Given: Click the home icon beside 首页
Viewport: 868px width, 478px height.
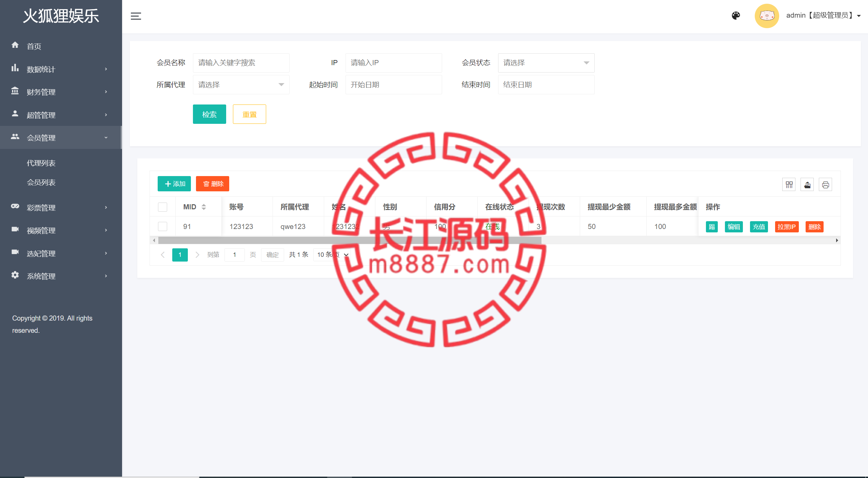Looking at the screenshot, I should [x=15, y=45].
